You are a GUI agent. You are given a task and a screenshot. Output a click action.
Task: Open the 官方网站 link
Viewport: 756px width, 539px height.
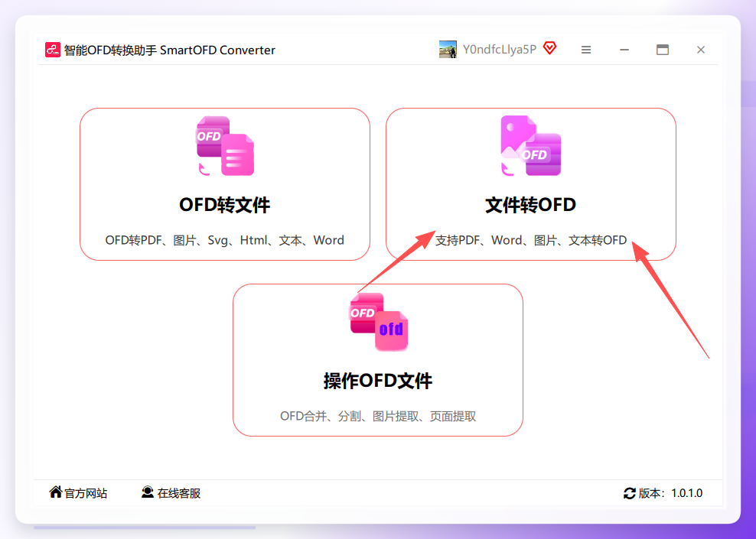[86, 493]
